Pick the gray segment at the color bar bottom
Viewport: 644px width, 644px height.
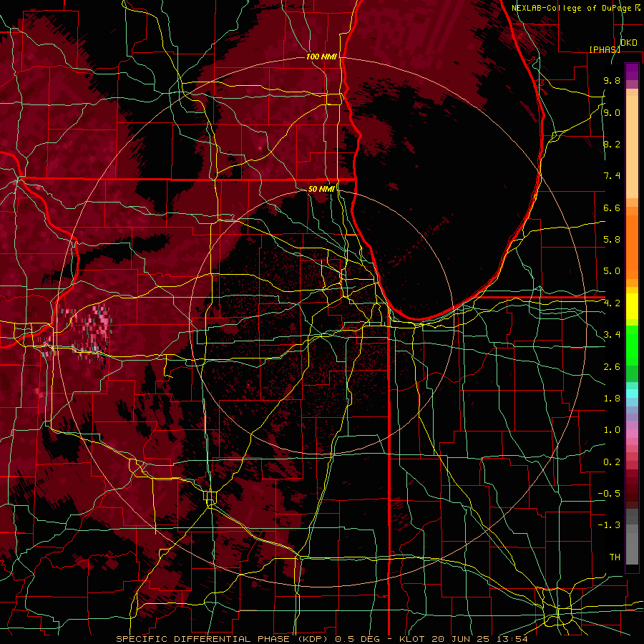[632, 548]
